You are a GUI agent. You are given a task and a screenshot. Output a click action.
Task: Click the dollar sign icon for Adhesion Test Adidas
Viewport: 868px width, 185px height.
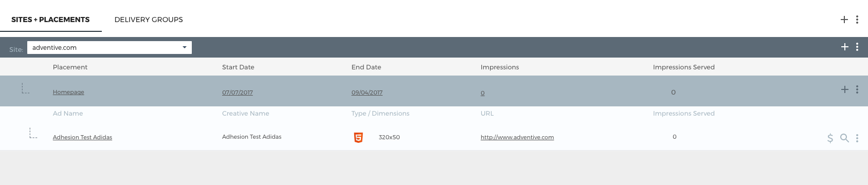click(x=830, y=138)
